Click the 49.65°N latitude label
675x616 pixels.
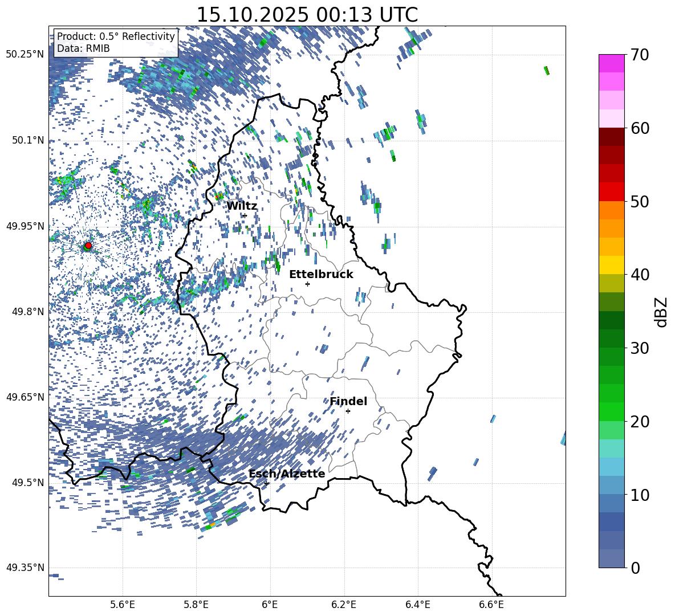click(25, 397)
